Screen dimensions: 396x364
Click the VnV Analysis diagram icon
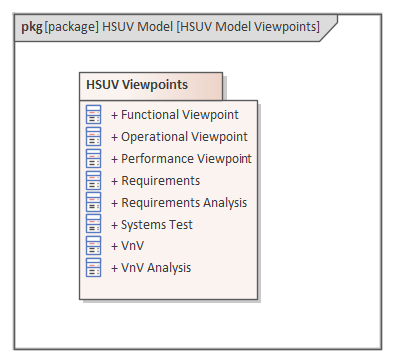[x=93, y=268]
